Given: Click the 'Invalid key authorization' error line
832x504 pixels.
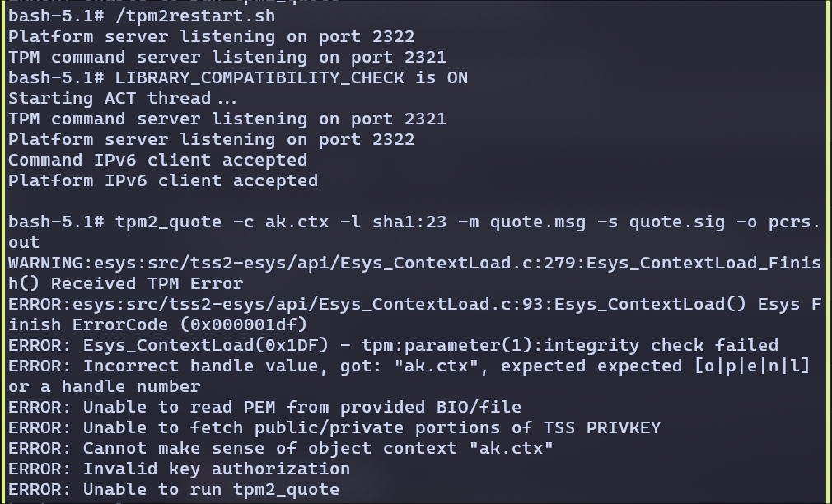Looking at the screenshot, I should (179, 469).
